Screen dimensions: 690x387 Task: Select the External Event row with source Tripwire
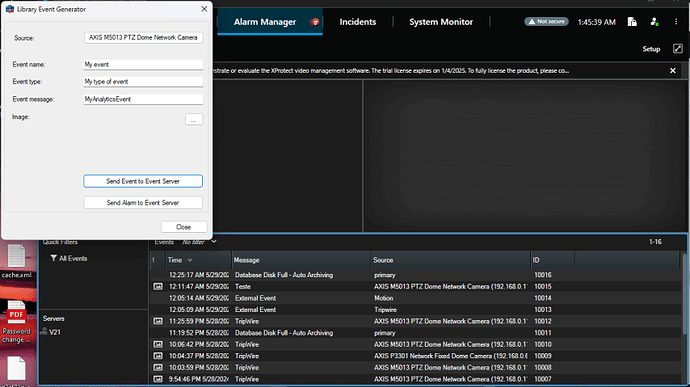tap(415, 310)
